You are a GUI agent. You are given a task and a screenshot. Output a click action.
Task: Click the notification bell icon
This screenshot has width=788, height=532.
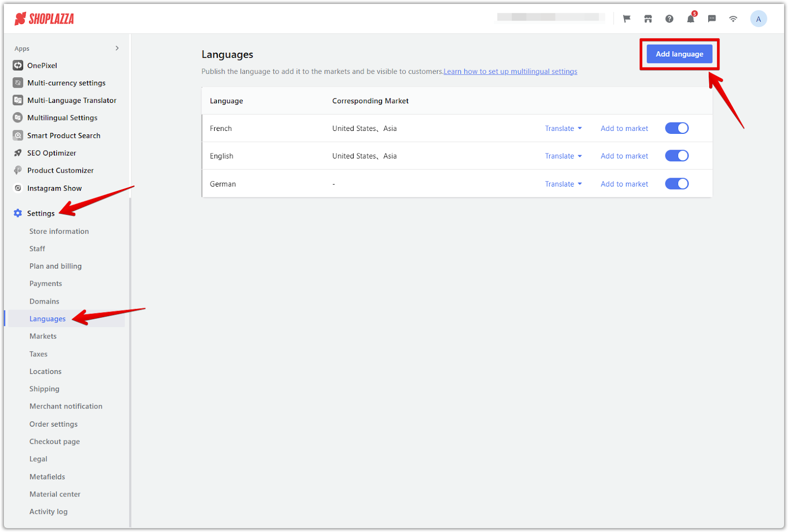pyautogui.click(x=690, y=19)
